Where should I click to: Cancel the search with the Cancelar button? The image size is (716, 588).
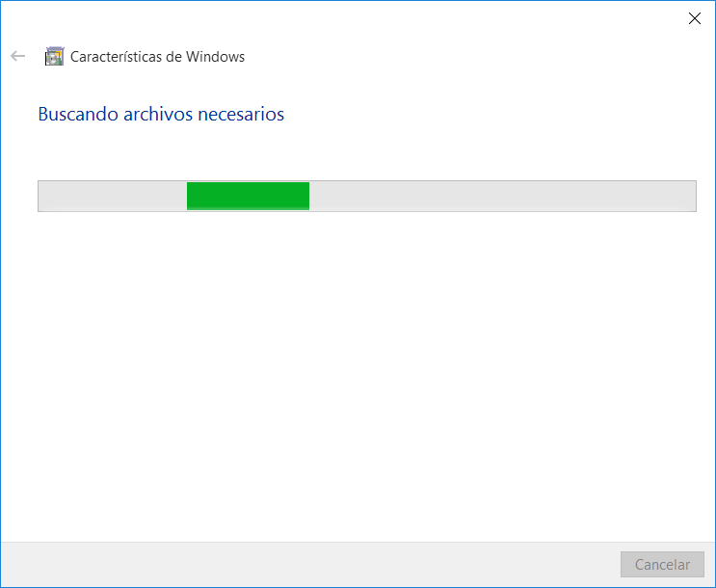[x=662, y=564]
